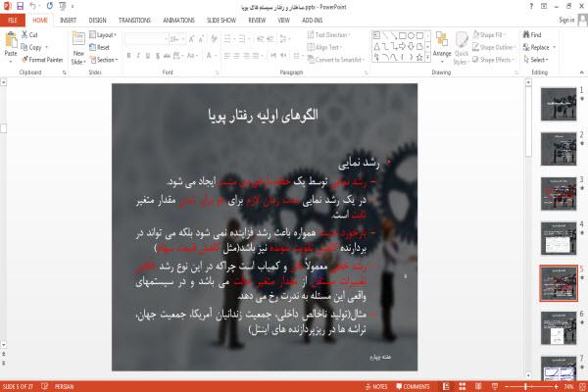Switch to the TRANSITIONS tab
The height and width of the screenshot is (392, 588).
click(x=134, y=21)
